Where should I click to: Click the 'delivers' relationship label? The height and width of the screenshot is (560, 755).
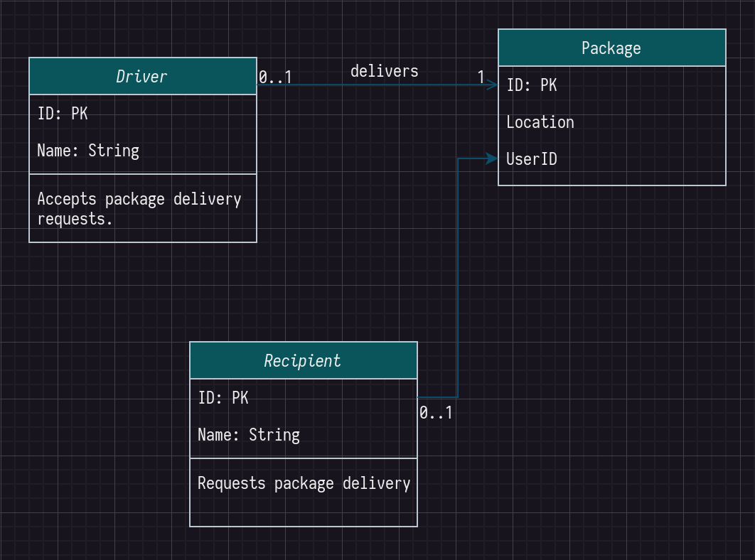(x=384, y=71)
